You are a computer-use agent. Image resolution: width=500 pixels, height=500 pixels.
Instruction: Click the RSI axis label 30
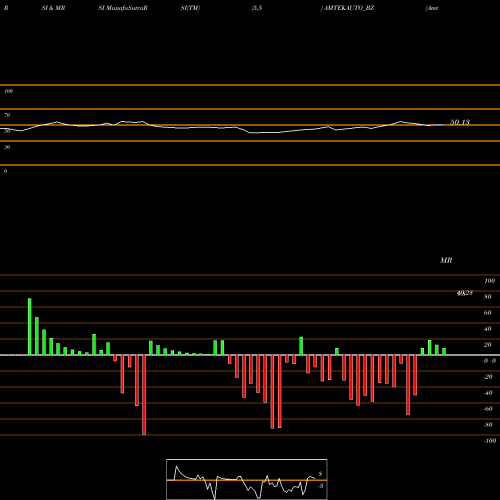[x=7, y=147]
